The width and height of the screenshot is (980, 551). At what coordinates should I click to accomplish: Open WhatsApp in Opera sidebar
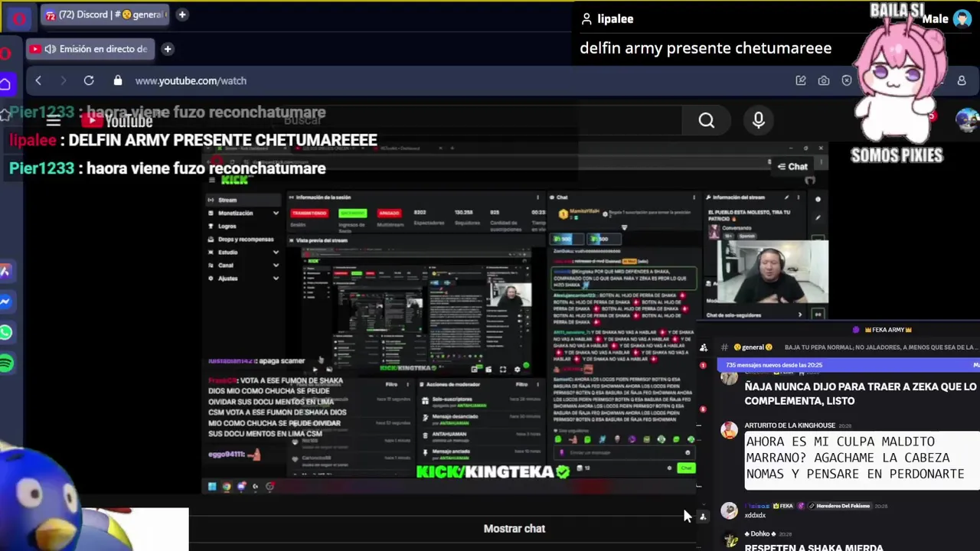point(5,332)
